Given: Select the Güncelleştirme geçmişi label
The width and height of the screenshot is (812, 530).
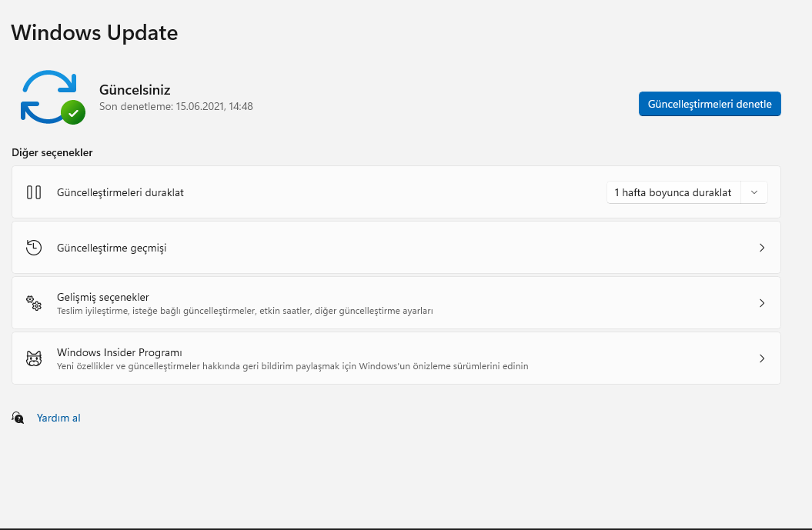Looking at the screenshot, I should 112,248.
